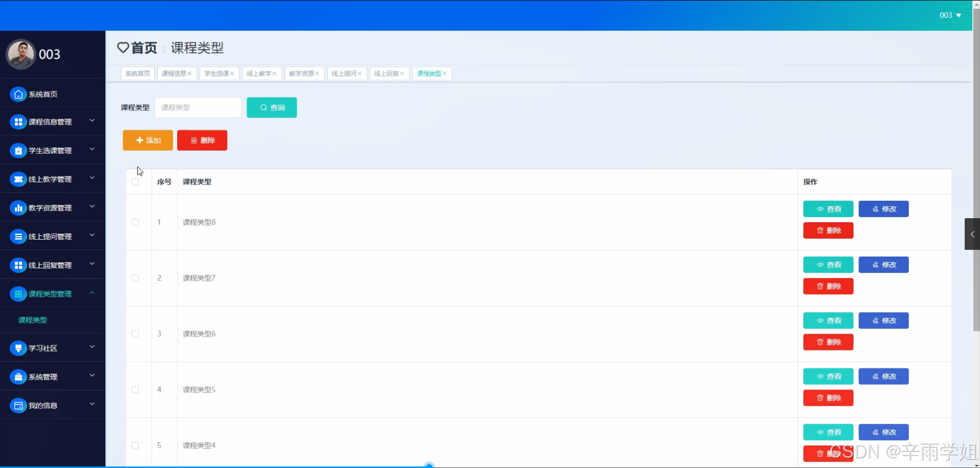Check the box for row 课程类型5
The width and height of the screenshot is (980, 468).
[x=135, y=389]
